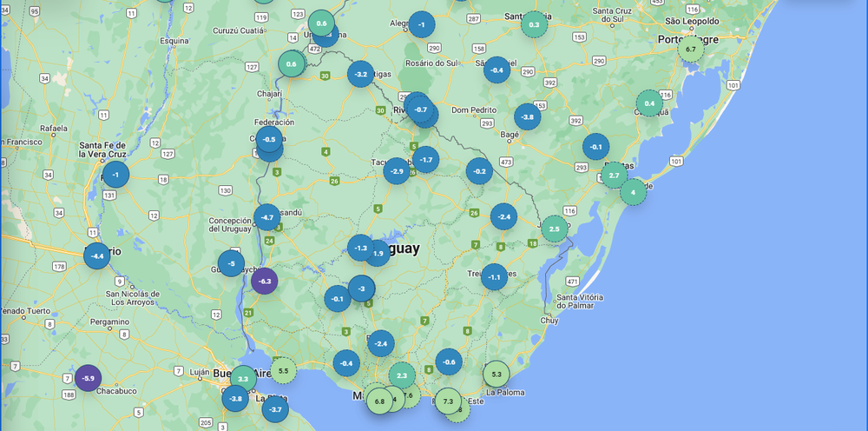
Task: Click the -0.7 marker near Rivera
Action: (x=421, y=109)
